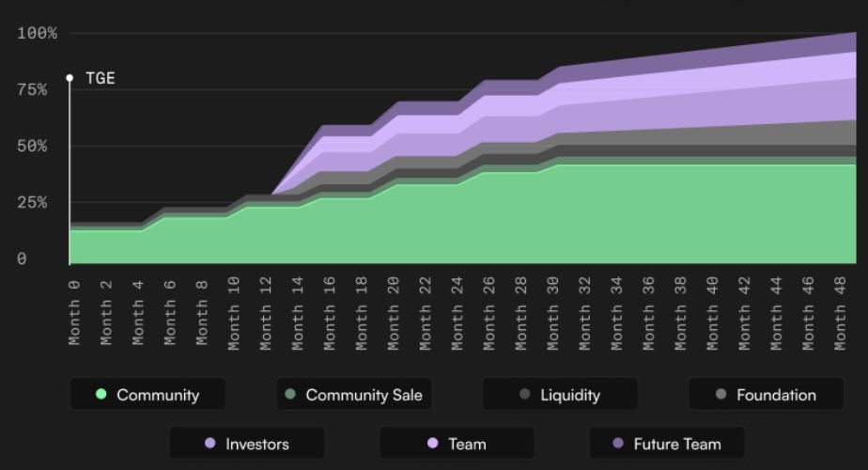Viewport: 868px width, 470px height.
Task: Click the Month 36 axis label
Action: [x=649, y=310]
